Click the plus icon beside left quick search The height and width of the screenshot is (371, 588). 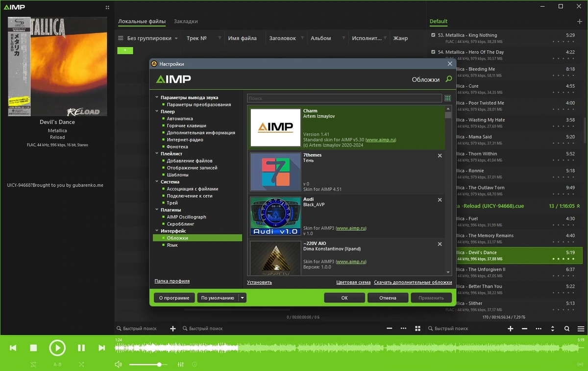172,328
